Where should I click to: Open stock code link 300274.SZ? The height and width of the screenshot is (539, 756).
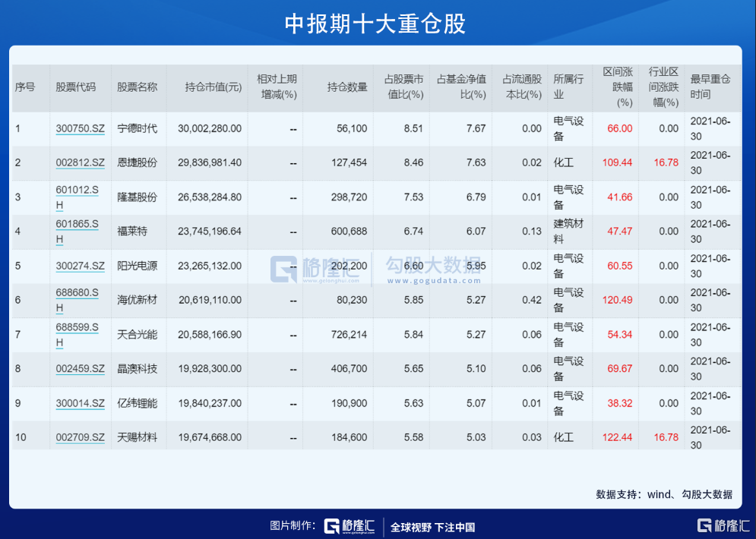(x=80, y=266)
